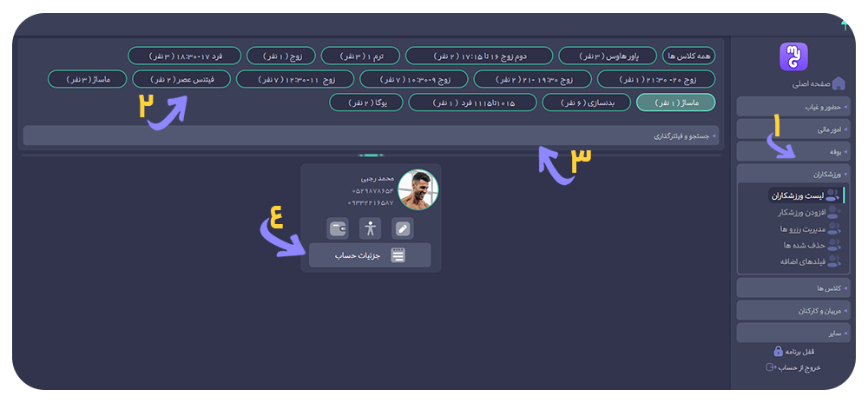Screen dimensions: 868x403
Task: Filter by زوج ۱۱-۱۲:۳۰ (۷ نفر) class
Action: 295,79
